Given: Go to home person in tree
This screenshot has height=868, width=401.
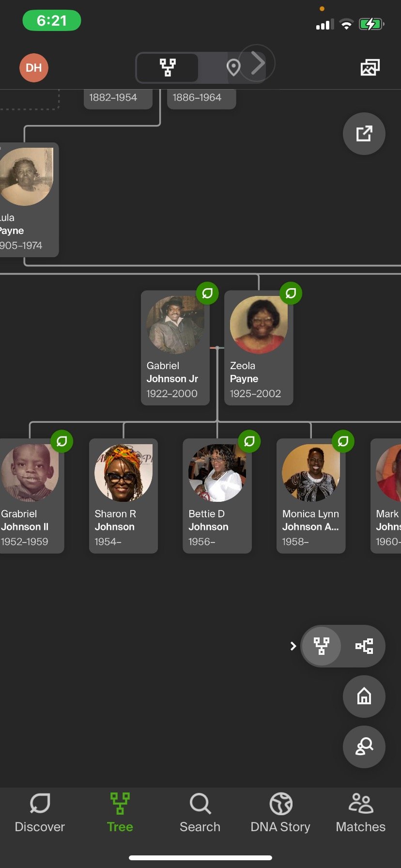Looking at the screenshot, I should click(x=364, y=697).
